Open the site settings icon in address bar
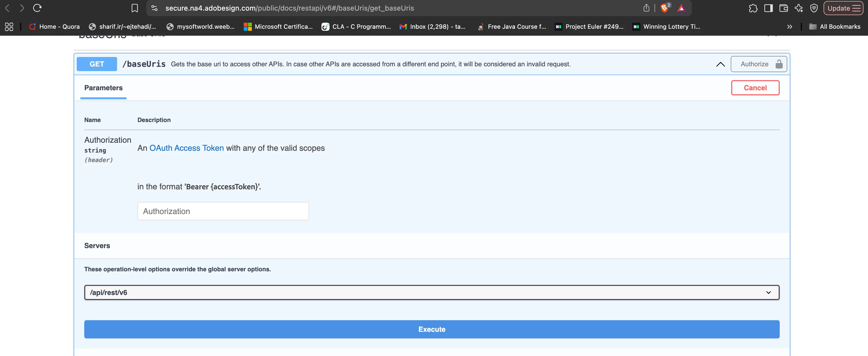 (x=154, y=8)
